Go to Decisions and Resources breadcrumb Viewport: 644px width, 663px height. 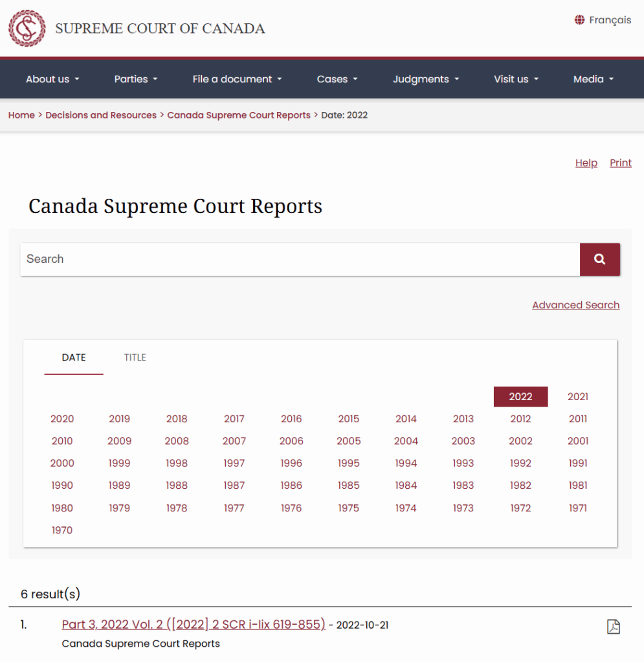101,115
